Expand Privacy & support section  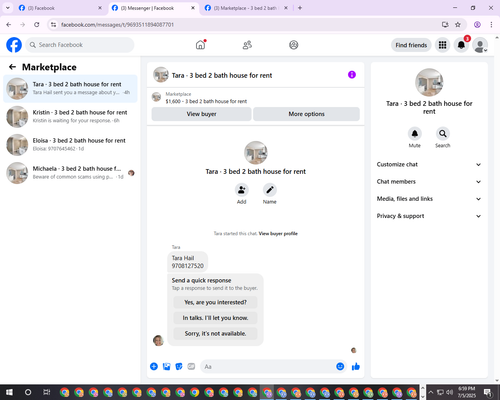(429, 216)
